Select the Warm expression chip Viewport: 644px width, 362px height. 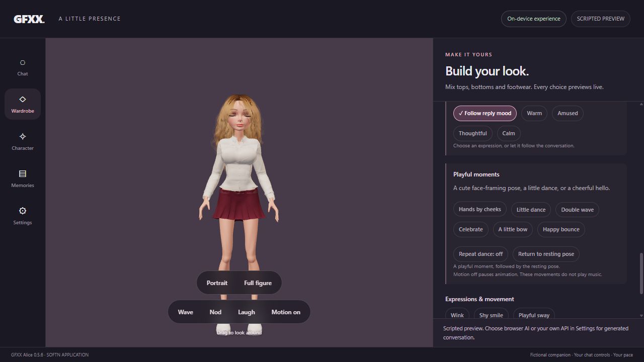534,113
